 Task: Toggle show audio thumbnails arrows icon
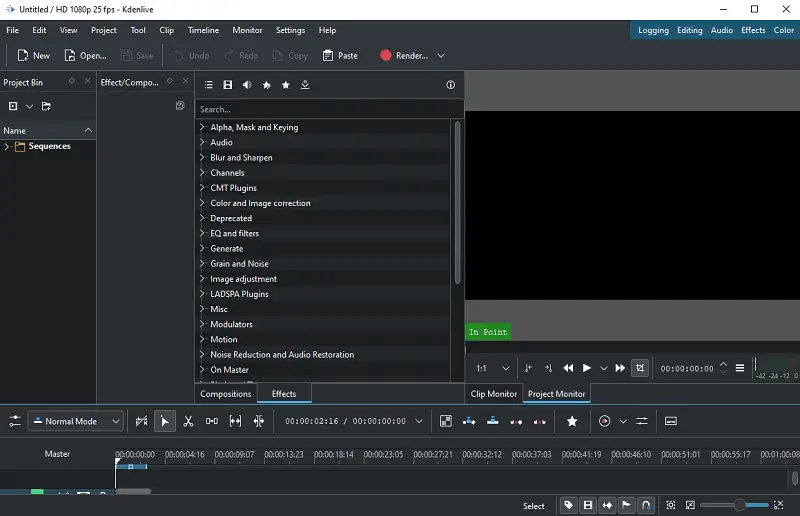tap(607, 505)
